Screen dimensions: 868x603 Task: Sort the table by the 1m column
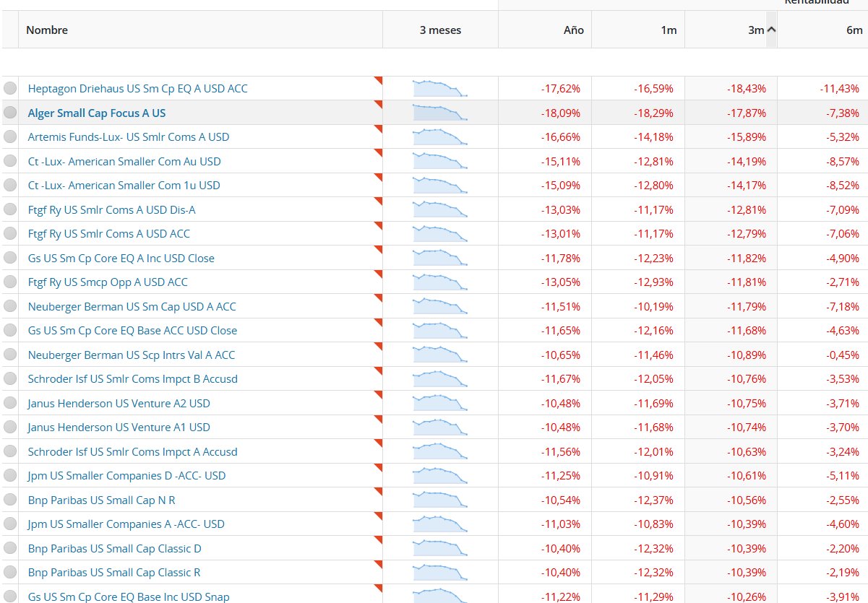point(669,30)
